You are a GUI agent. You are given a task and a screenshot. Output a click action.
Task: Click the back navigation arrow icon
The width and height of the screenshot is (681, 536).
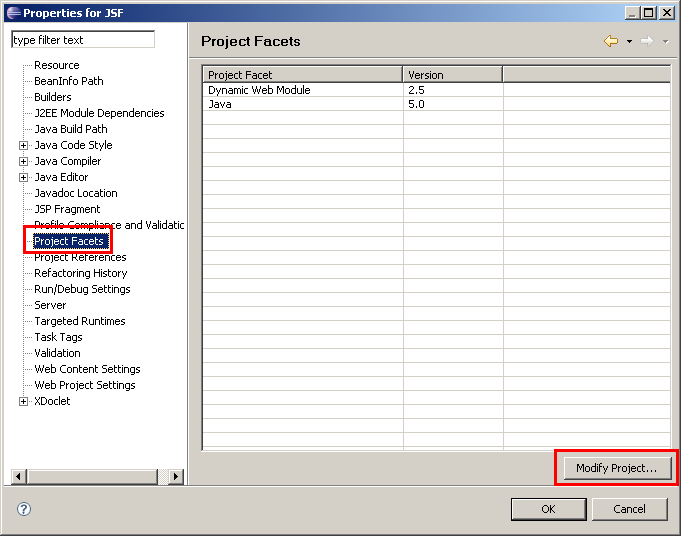tap(611, 41)
